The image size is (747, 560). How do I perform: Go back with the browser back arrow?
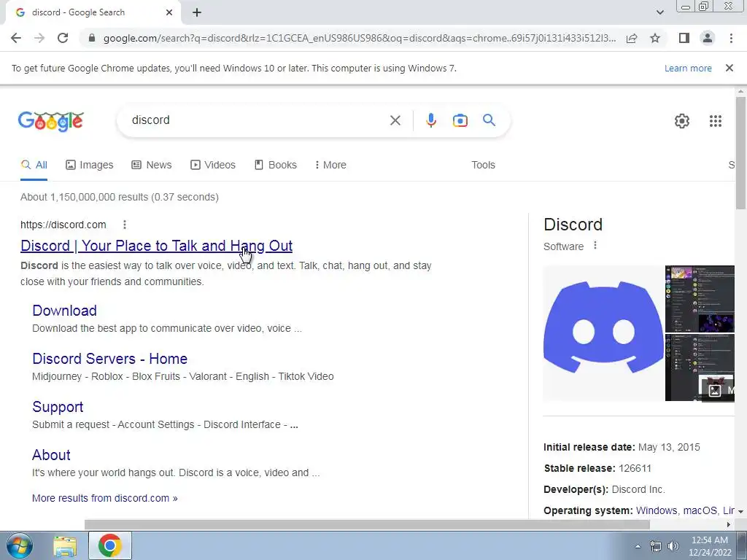(16, 38)
